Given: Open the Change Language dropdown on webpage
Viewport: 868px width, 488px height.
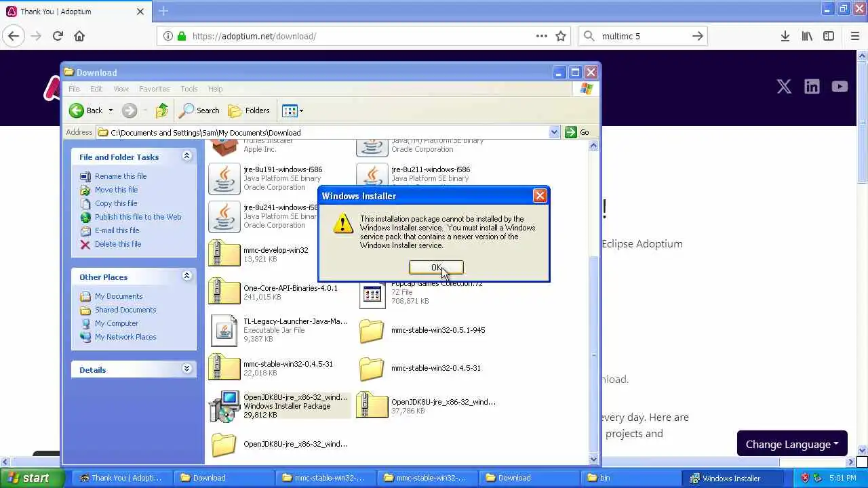Looking at the screenshot, I should coord(792,444).
